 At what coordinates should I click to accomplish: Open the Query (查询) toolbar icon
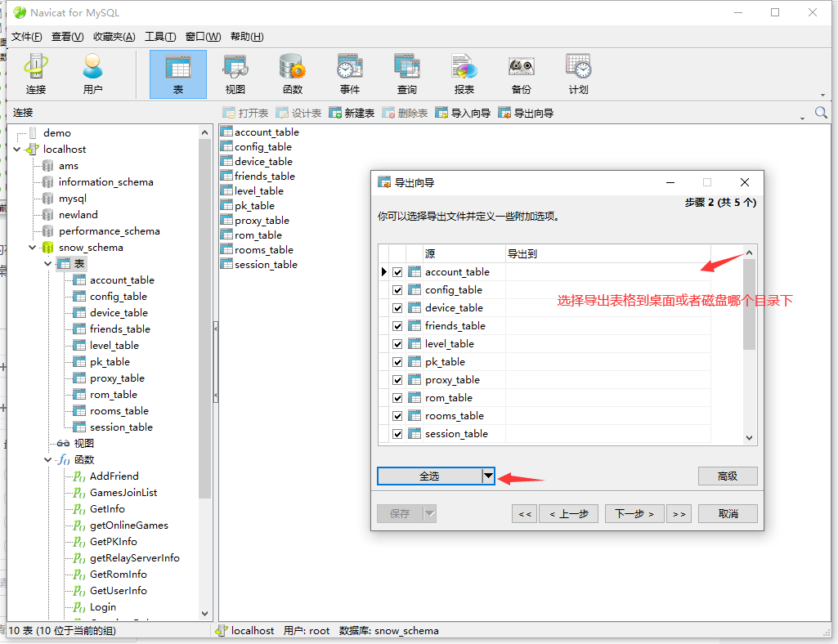[x=406, y=74]
